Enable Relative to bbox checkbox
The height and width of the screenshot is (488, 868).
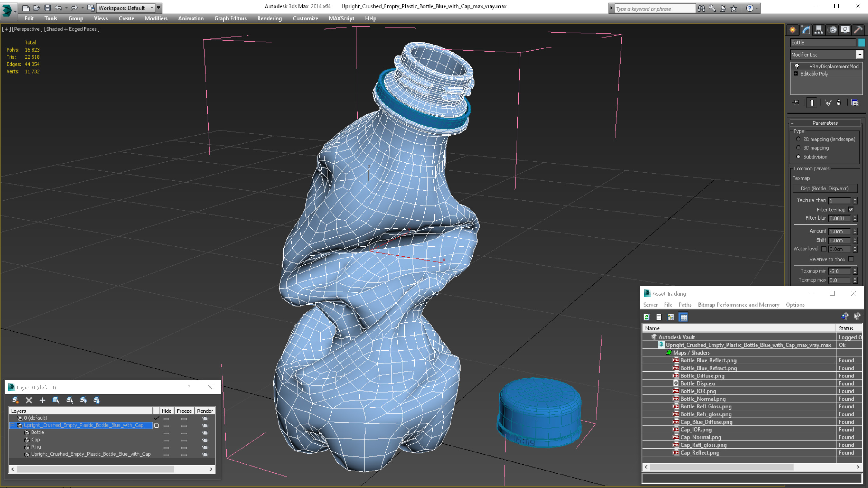coord(851,259)
